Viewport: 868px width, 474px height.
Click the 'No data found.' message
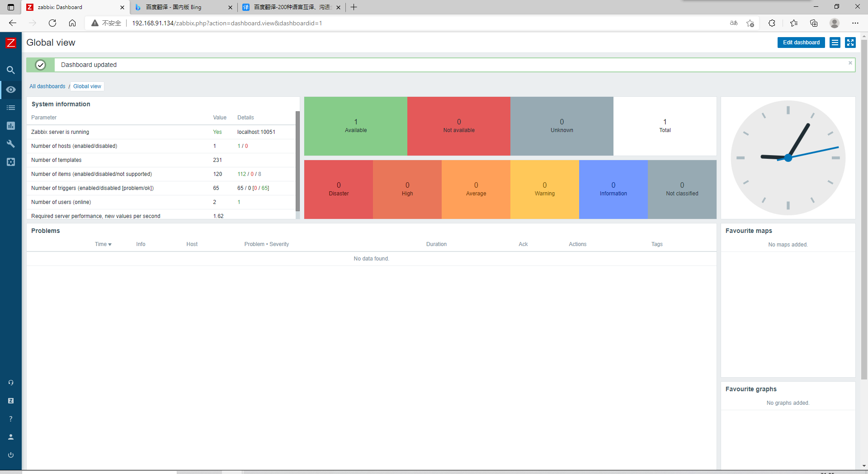(x=371, y=259)
